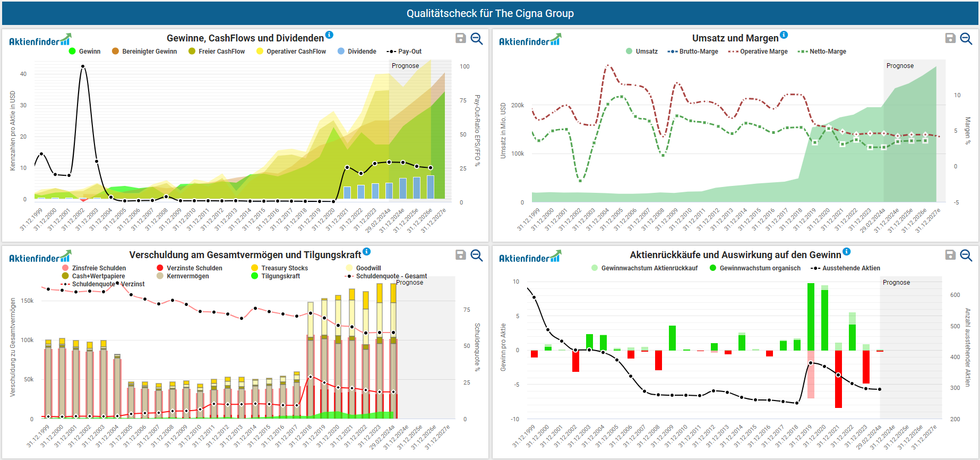
Task: Hide the Operativer CashFlow series
Action: tap(291, 52)
